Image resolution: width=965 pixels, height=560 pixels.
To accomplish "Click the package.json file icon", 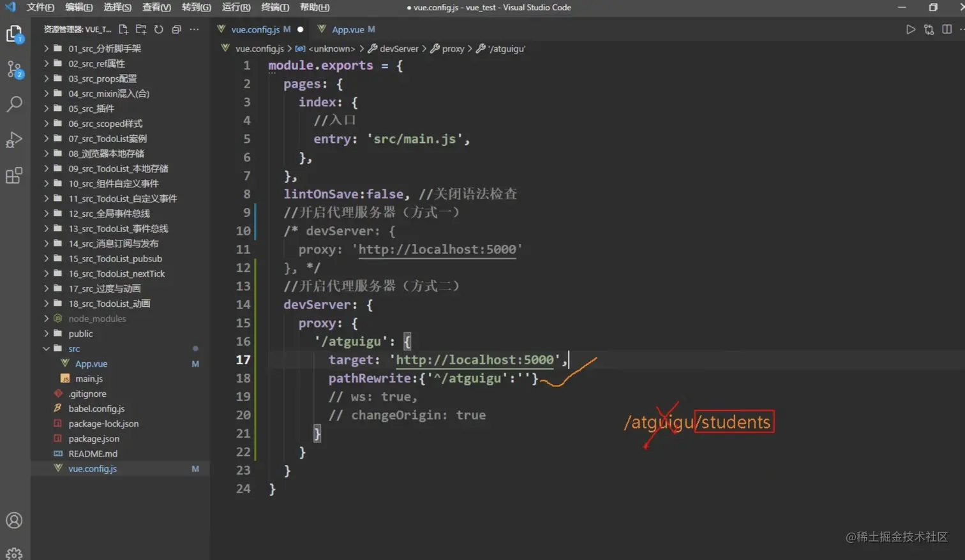I will click(x=58, y=438).
